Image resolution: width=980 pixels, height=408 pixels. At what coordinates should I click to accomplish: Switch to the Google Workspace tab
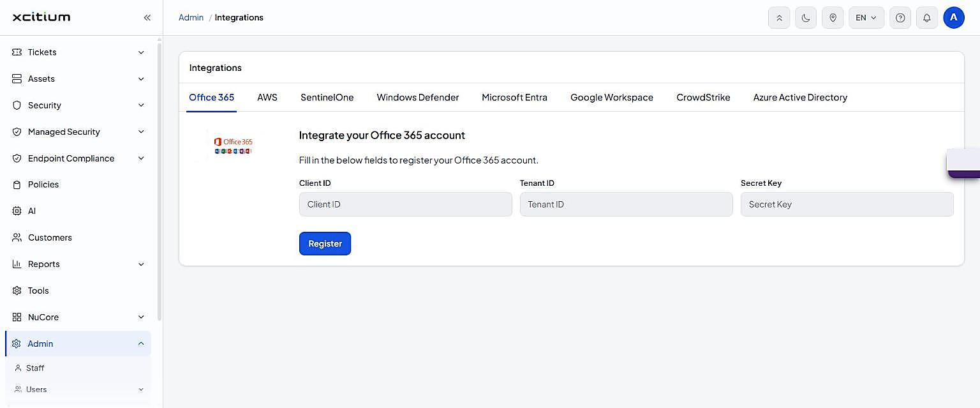coord(612,98)
